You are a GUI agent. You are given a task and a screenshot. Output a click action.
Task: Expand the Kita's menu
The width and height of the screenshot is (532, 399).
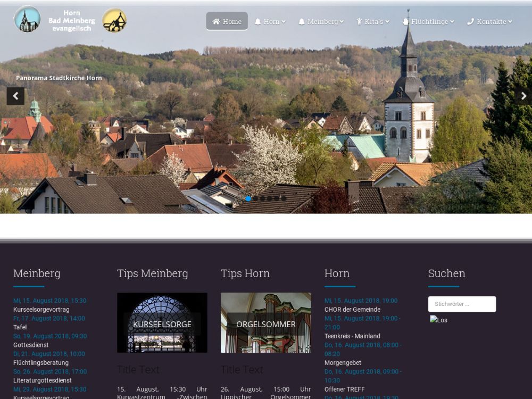pos(374,22)
